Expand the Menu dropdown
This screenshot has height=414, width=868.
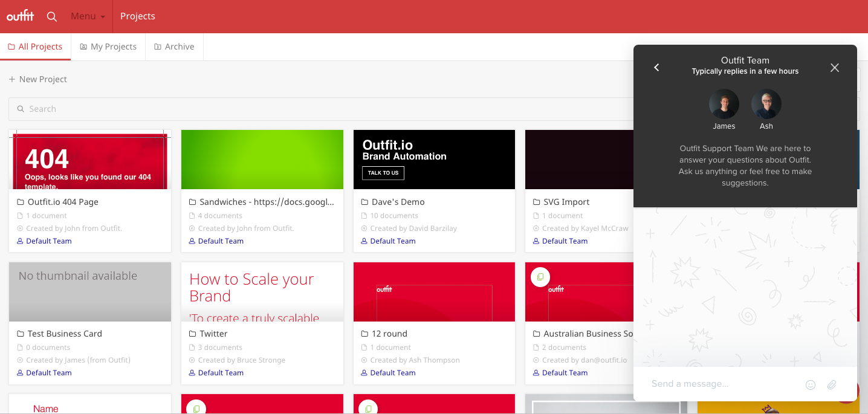88,16
